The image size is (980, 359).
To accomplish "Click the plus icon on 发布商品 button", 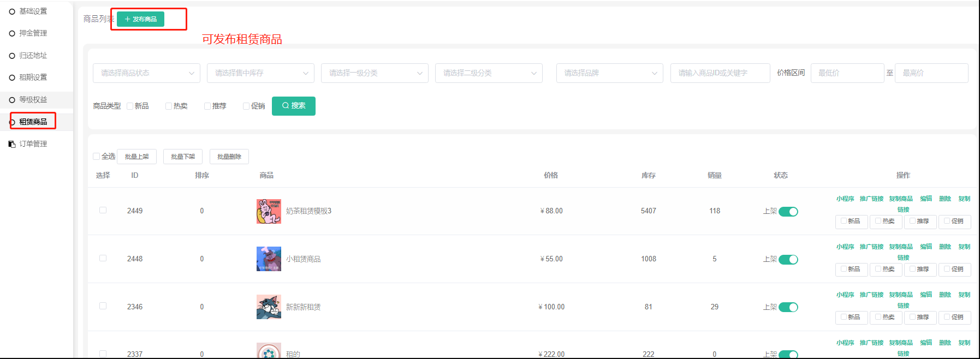I will click(x=127, y=19).
